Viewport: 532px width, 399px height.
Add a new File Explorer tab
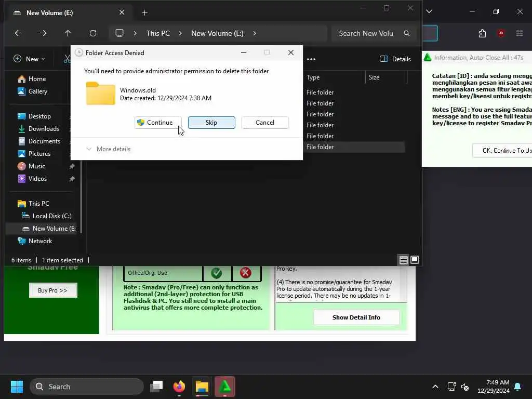coord(144,13)
